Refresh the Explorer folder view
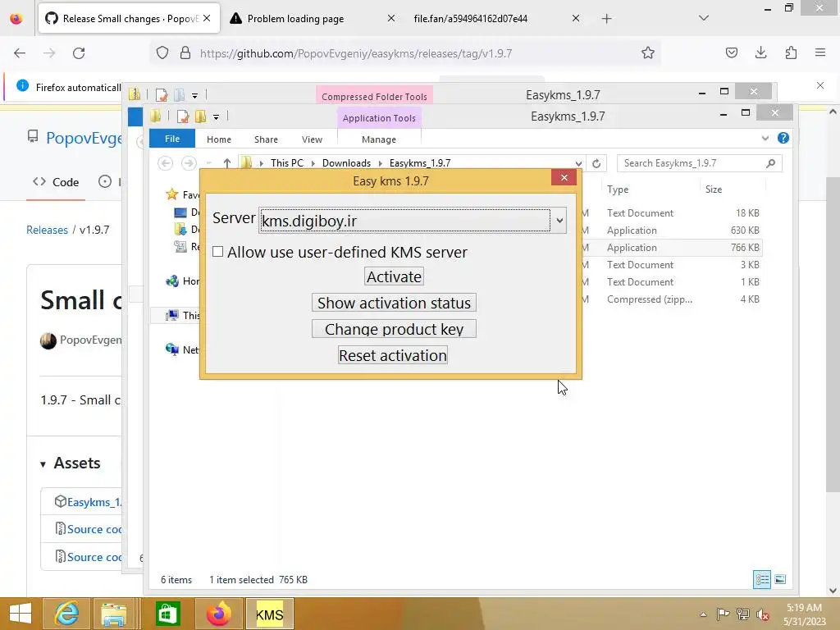This screenshot has height=630, width=840. click(x=596, y=163)
